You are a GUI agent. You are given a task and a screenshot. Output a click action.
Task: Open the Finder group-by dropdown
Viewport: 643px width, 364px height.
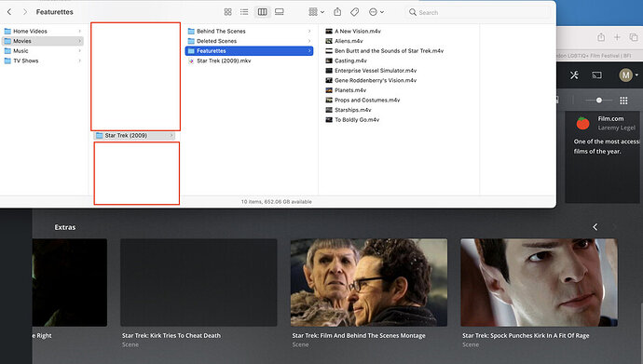[x=316, y=12]
